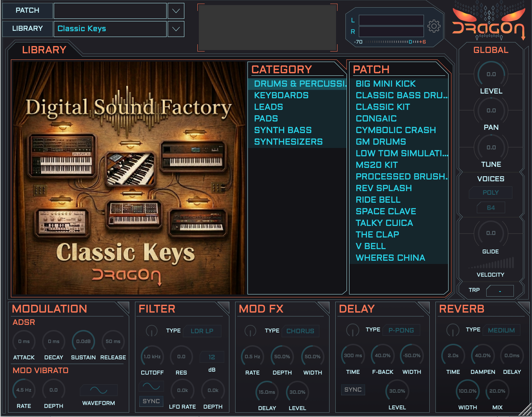Click the VELOCITY curve bars
This screenshot has height=417, width=532.
tap(491, 263)
